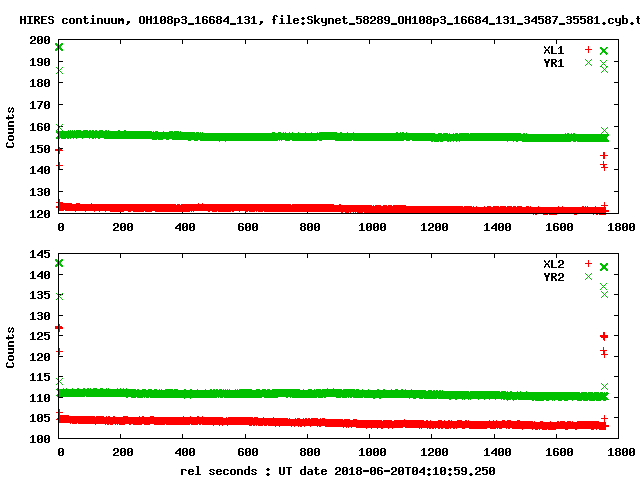
Task: Click the 130 y-axis label on top plot
Action: pos(40,192)
